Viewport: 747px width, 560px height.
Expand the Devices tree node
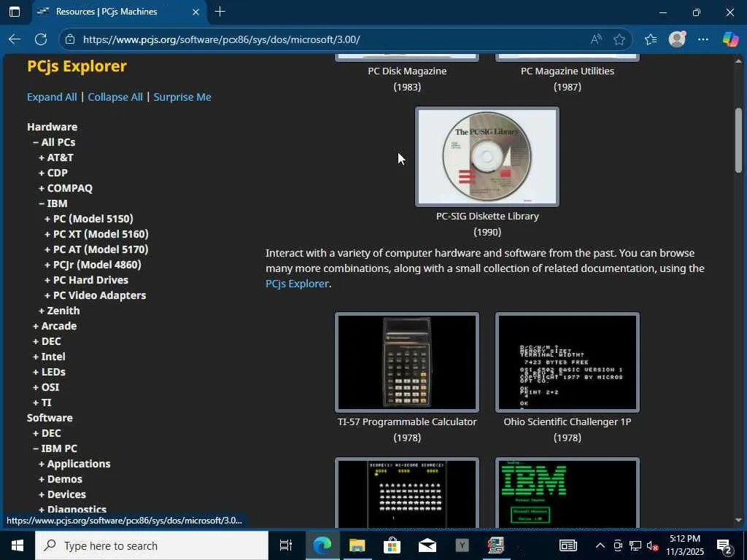62,494
